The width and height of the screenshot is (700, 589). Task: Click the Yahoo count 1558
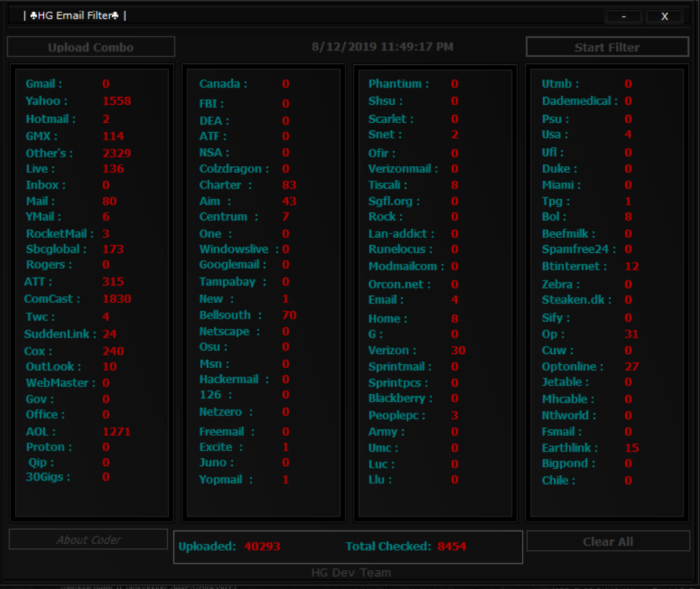coord(116,101)
